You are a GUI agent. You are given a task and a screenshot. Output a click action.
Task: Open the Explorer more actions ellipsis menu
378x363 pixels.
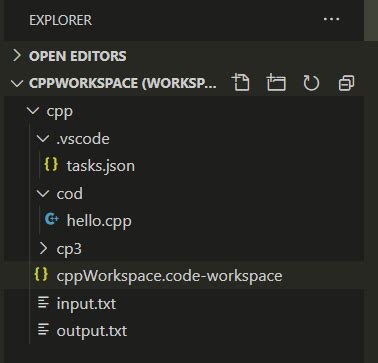[331, 19]
